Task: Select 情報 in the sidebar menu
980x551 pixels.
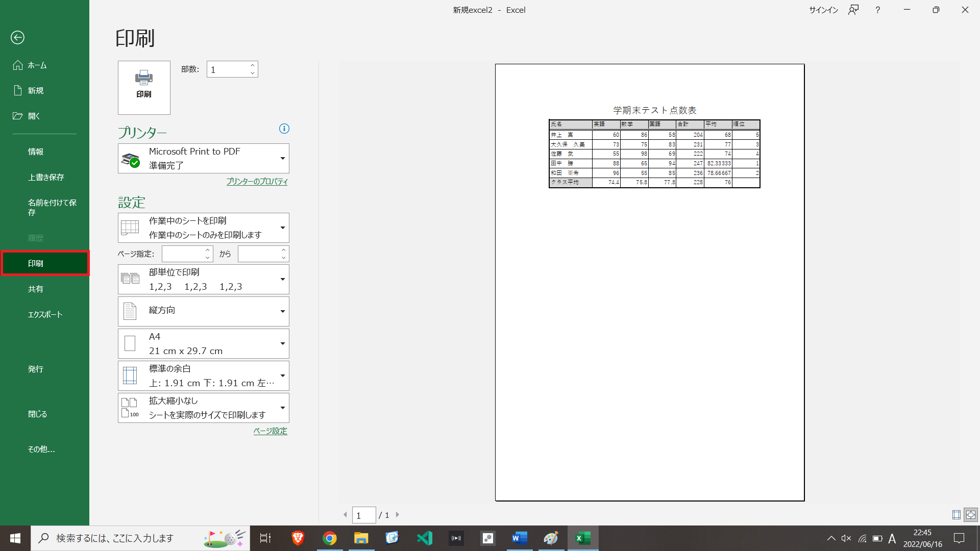Action: (36, 152)
